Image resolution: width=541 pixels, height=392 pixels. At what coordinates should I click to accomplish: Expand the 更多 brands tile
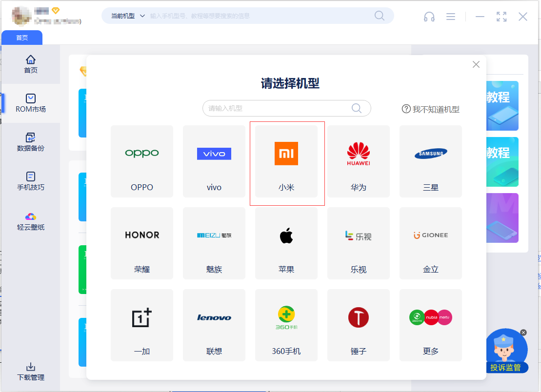click(x=431, y=325)
